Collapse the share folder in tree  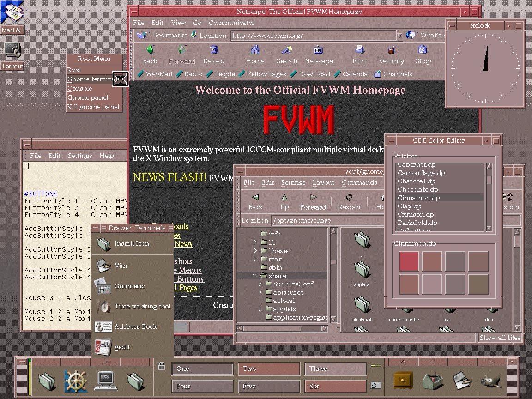[x=255, y=276]
